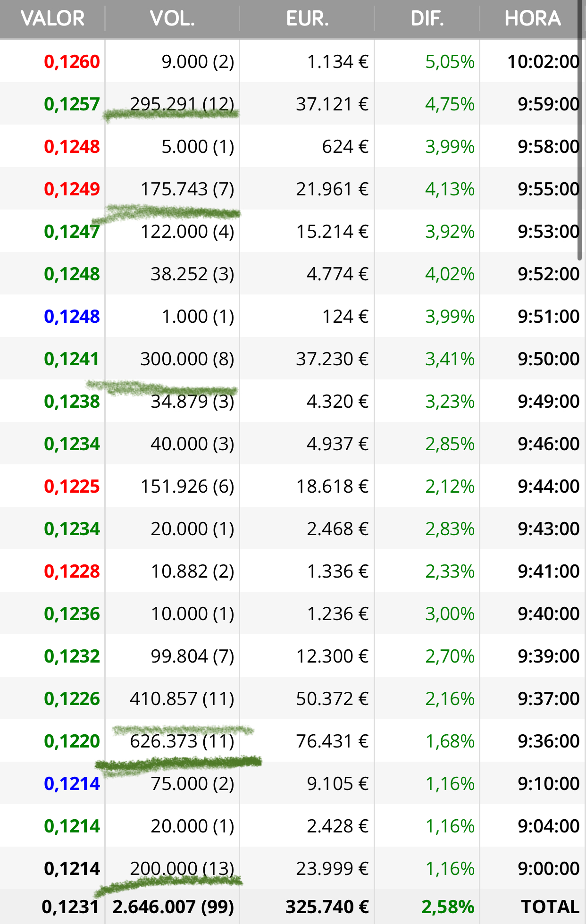Click the EUR. column header
Viewport: 586px width, 924px height.
coord(307,19)
